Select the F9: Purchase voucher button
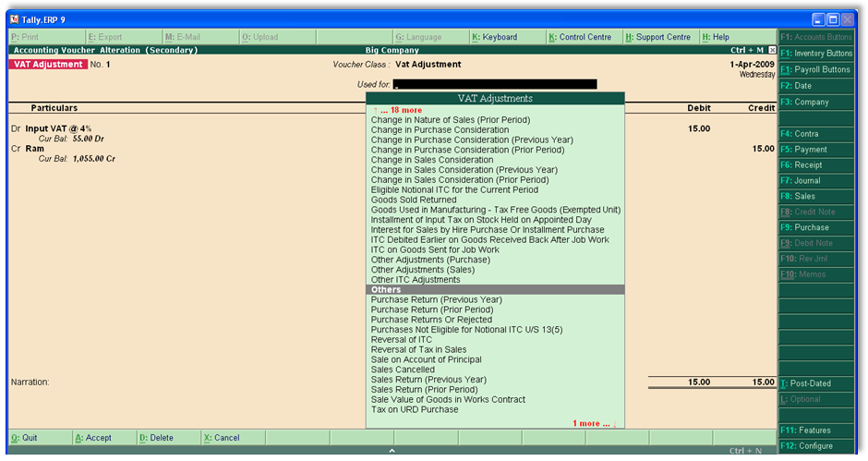This screenshot has height=461, width=868. tap(816, 227)
